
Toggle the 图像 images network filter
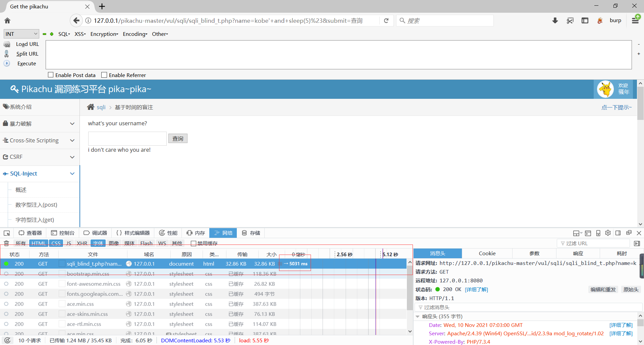pyautogui.click(x=114, y=243)
